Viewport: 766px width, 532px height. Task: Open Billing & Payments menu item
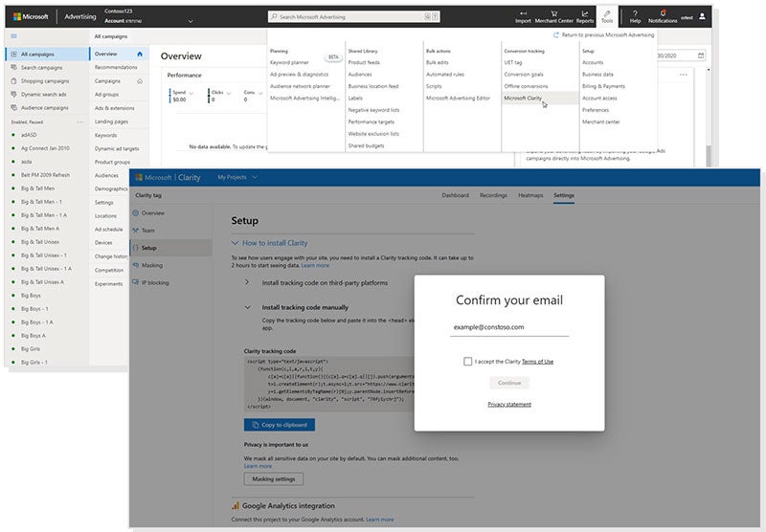[x=603, y=86]
